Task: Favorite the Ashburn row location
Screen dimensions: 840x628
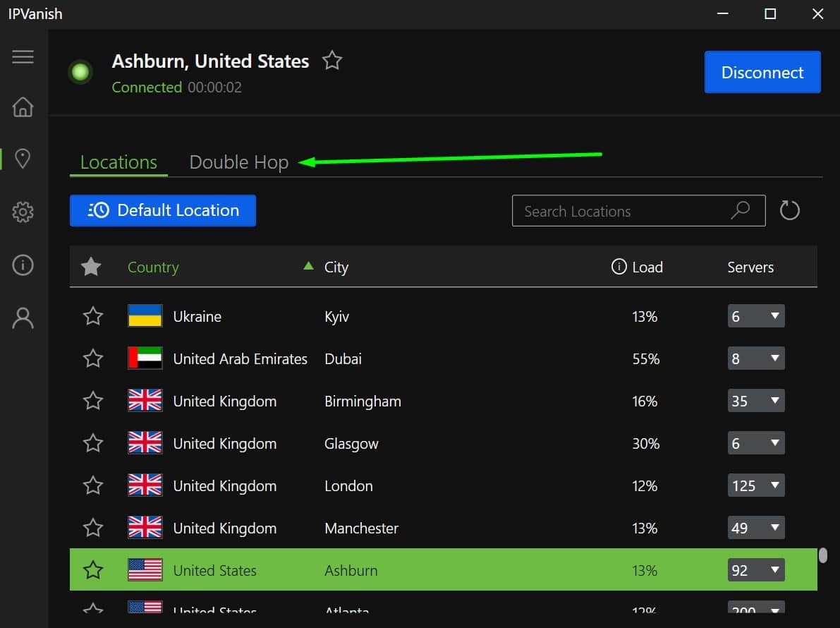Action: tap(93, 569)
